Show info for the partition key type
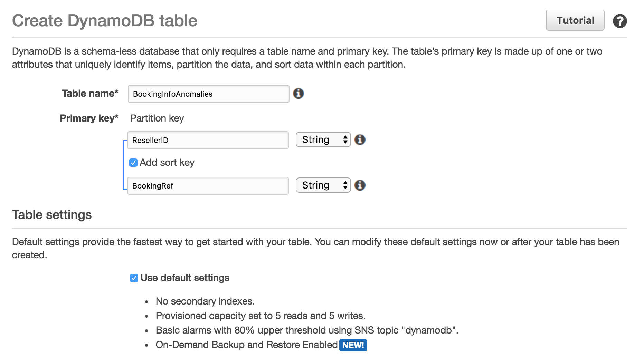Image resolution: width=644 pixels, height=357 pixels. tap(360, 140)
